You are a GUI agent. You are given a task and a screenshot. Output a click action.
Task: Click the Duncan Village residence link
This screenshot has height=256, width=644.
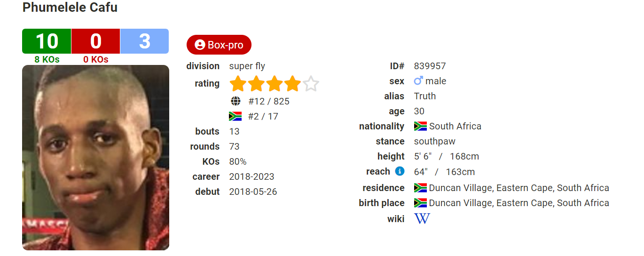519,188
